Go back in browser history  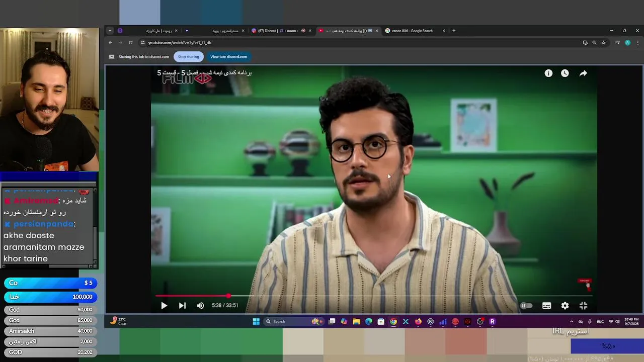point(111,43)
